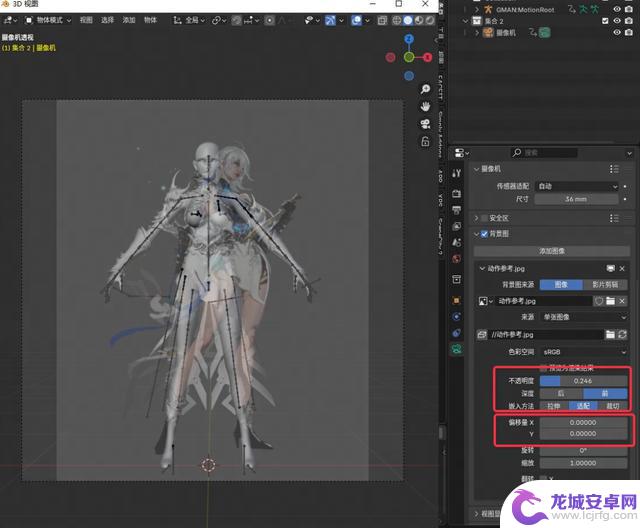Hide the 摄像机 object using its eye icon
640x528 pixels.
pyautogui.click(x=617, y=32)
